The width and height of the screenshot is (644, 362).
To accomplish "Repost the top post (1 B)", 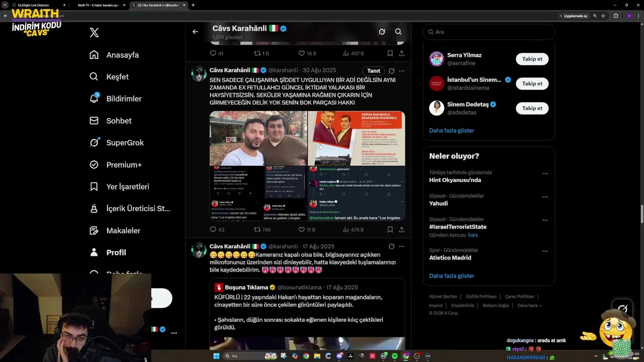I will click(261, 53).
